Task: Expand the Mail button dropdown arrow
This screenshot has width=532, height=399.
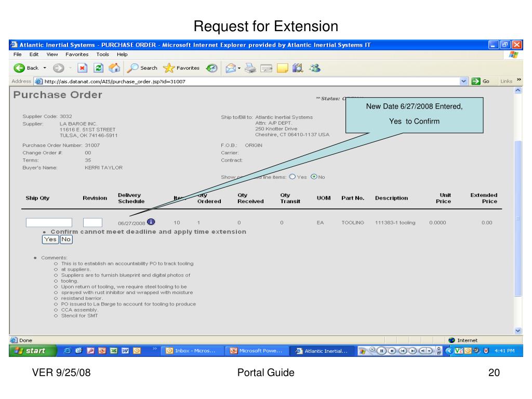Action: (239, 68)
